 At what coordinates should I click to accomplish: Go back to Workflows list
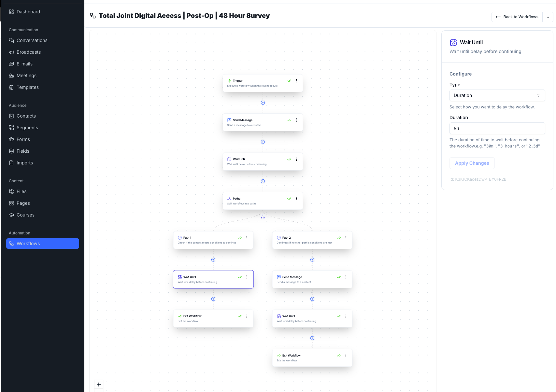(517, 17)
